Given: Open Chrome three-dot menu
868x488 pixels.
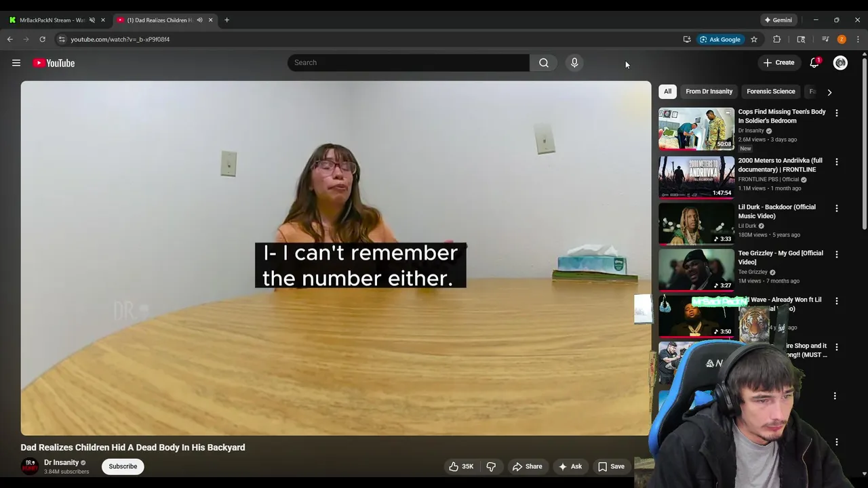Looking at the screenshot, I should click(x=858, y=39).
